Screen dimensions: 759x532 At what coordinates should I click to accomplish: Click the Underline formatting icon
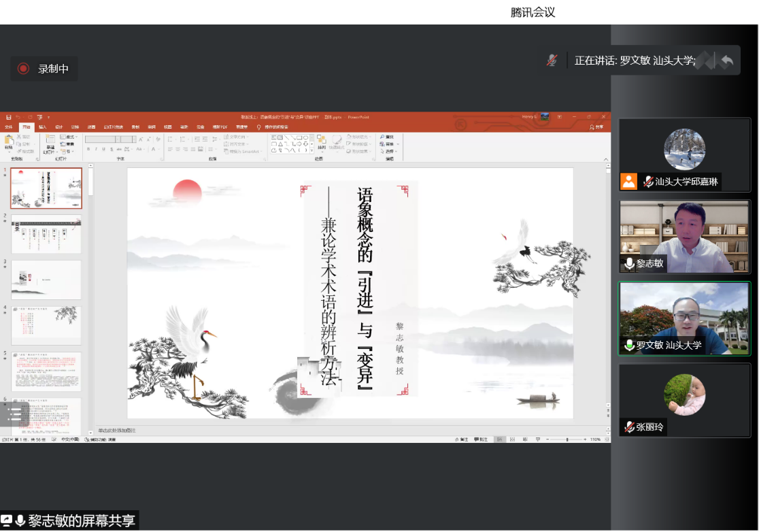103,149
